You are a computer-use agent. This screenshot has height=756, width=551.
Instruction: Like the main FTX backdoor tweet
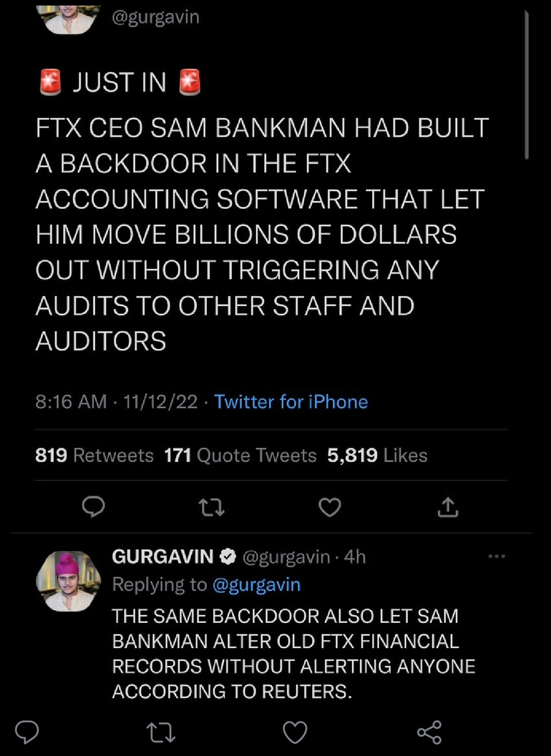click(x=329, y=507)
